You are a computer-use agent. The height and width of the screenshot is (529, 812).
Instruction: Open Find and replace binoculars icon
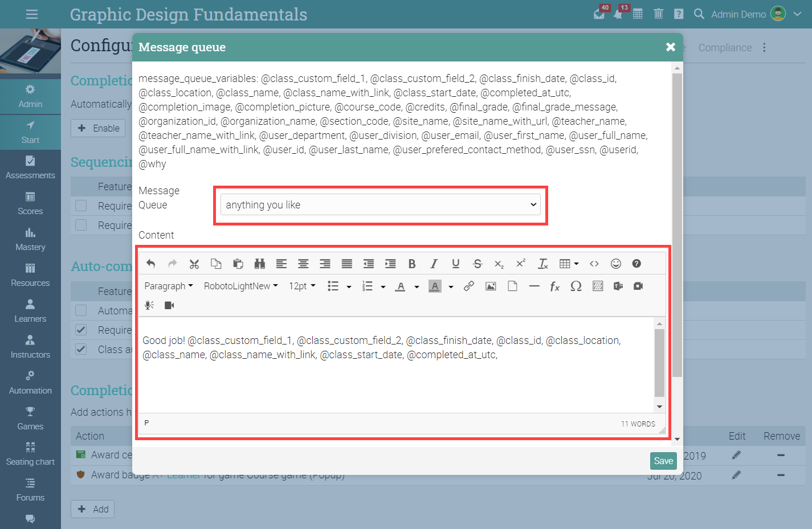(x=260, y=264)
